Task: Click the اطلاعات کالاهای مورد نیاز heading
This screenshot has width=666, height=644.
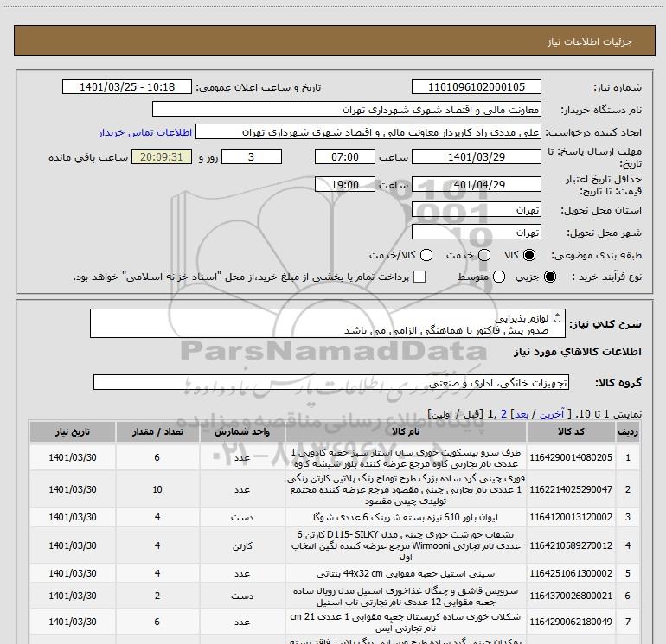Action: click(x=578, y=352)
